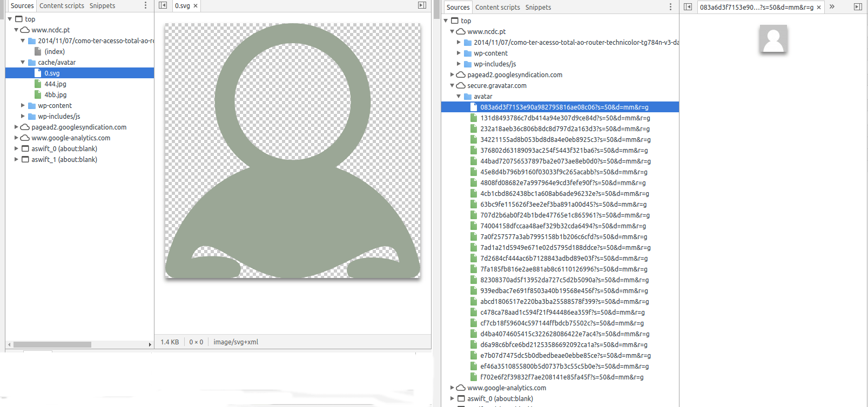868x407 pixels.
Task: Collapse www.ncdc.pt in left tree
Action: tap(16, 30)
